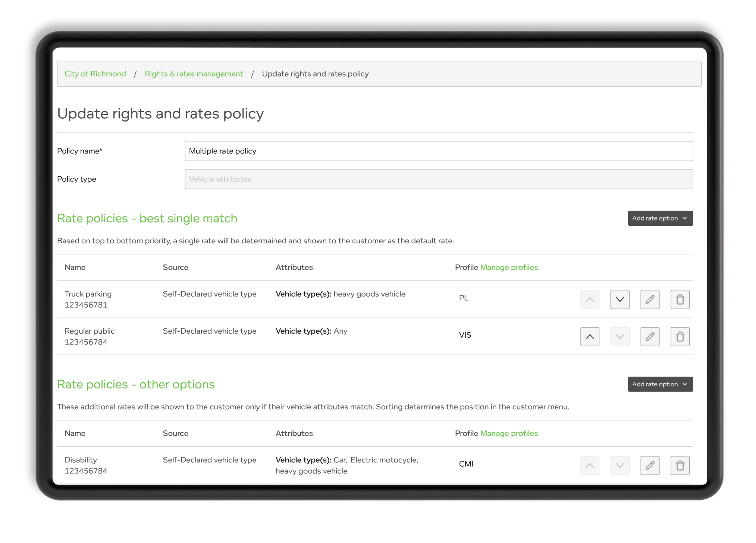
Task: Click the Truck parking move-up arrow
Action: pyautogui.click(x=590, y=299)
